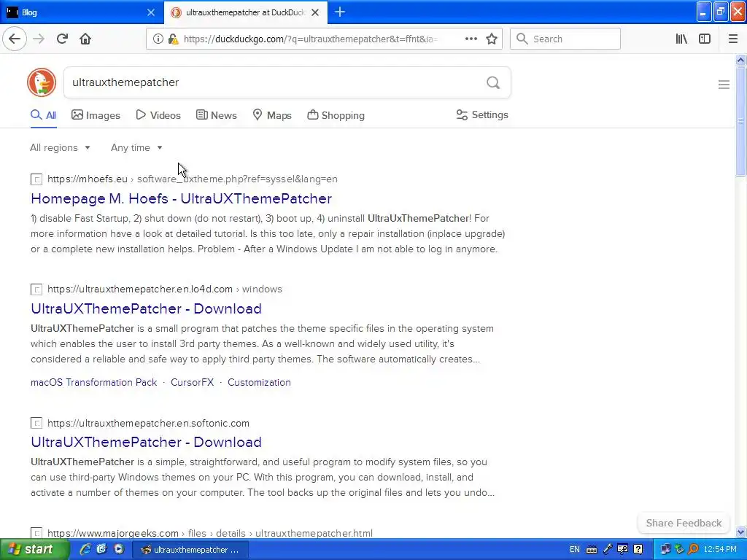
Task: Click the ultrauxthemepatcher taskbar button
Action: point(190,550)
